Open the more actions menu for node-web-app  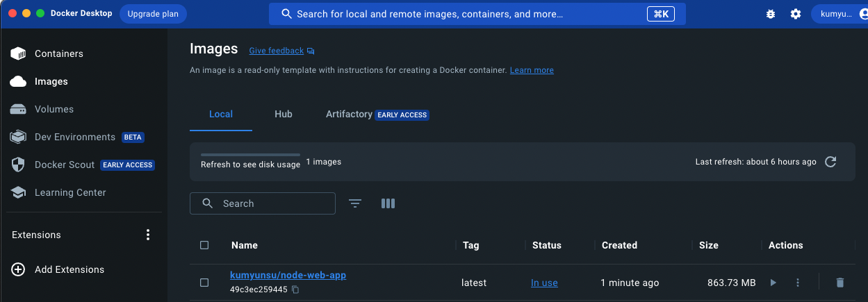click(x=798, y=283)
